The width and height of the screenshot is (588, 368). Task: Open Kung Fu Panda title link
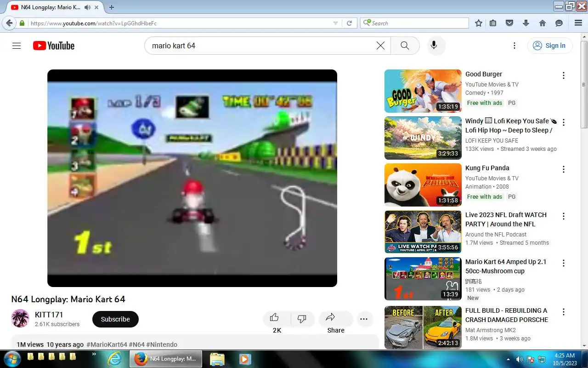click(x=487, y=168)
